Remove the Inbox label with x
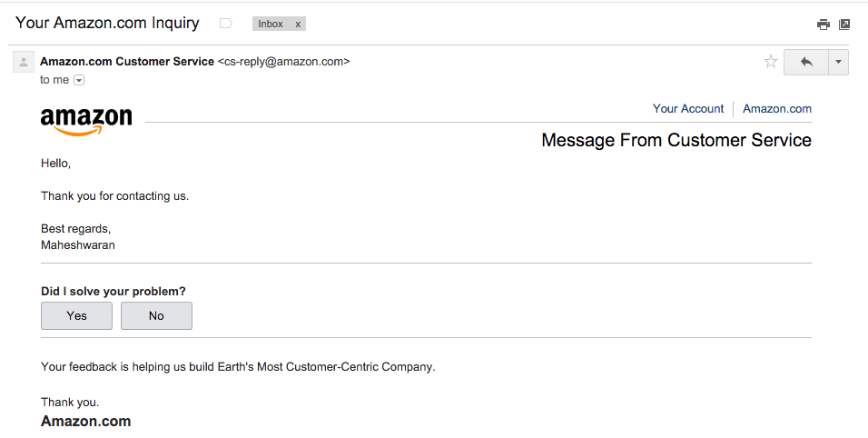The width and height of the screenshot is (868, 438). click(x=298, y=24)
